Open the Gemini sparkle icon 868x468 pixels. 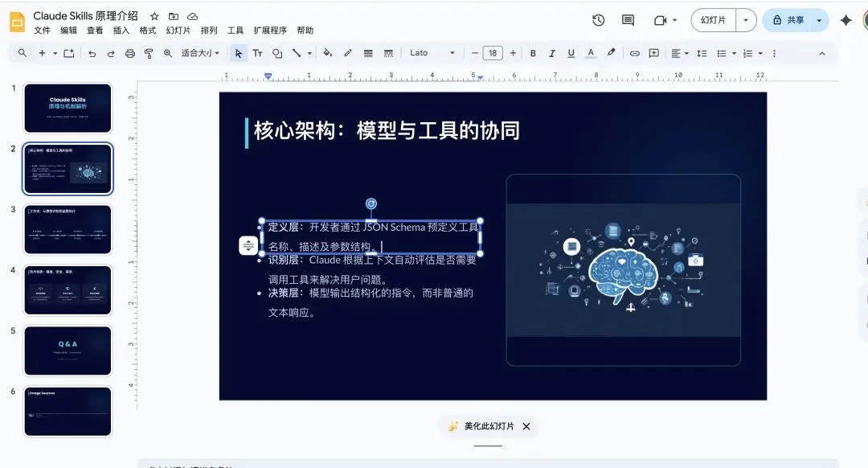pyautogui.click(x=845, y=20)
